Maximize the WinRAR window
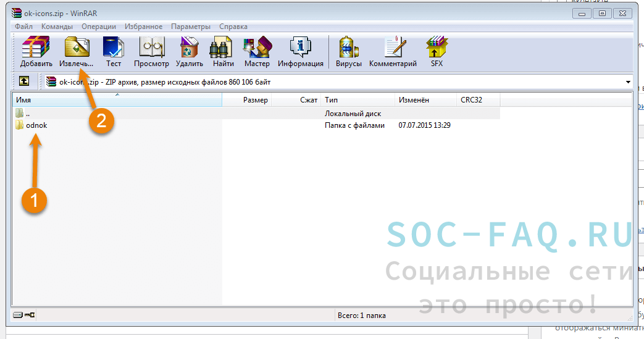This screenshot has height=339, width=644. (x=602, y=14)
